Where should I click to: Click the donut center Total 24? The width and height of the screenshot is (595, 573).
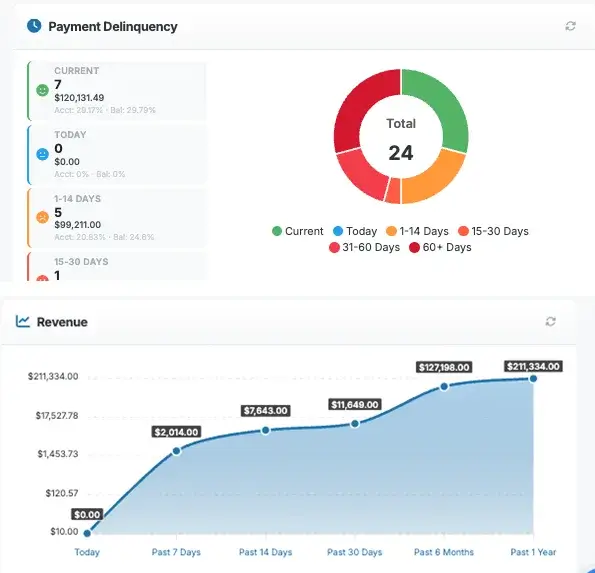tap(401, 140)
